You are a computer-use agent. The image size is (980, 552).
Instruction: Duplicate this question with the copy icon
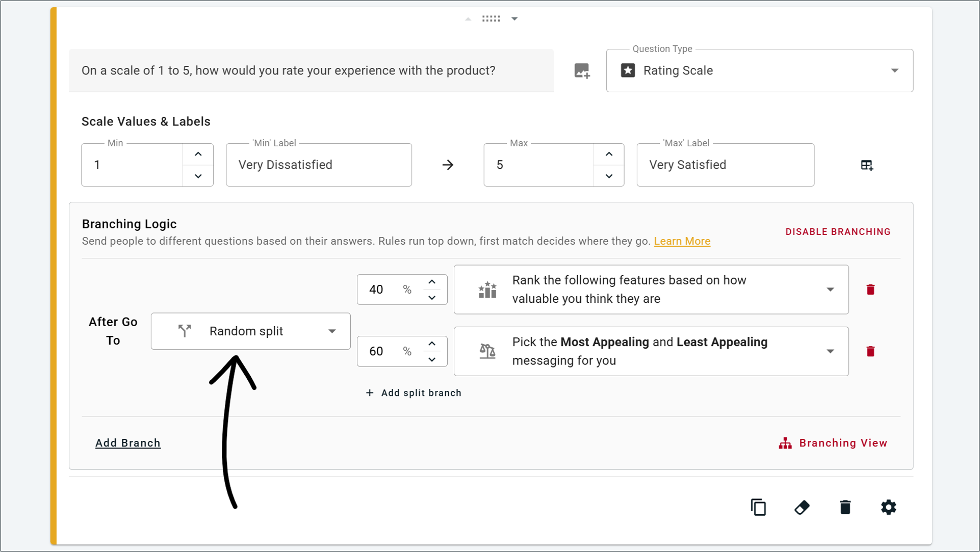click(x=758, y=507)
